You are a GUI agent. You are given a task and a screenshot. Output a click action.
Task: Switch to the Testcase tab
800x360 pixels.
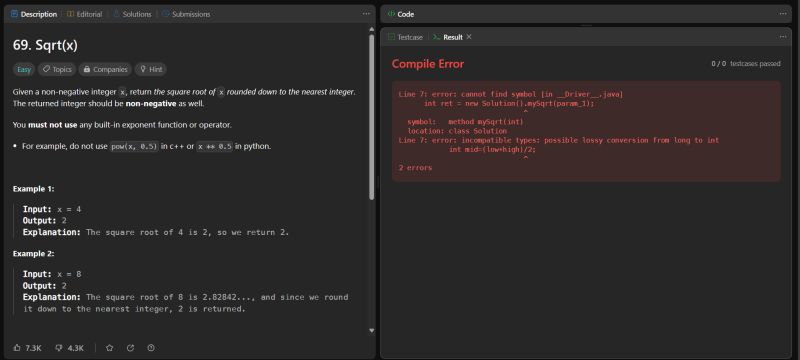point(406,37)
